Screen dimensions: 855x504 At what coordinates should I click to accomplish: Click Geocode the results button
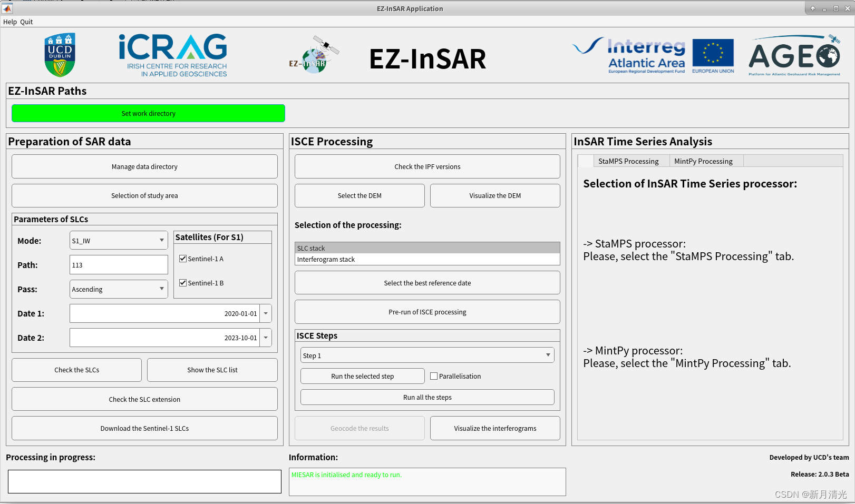(360, 428)
